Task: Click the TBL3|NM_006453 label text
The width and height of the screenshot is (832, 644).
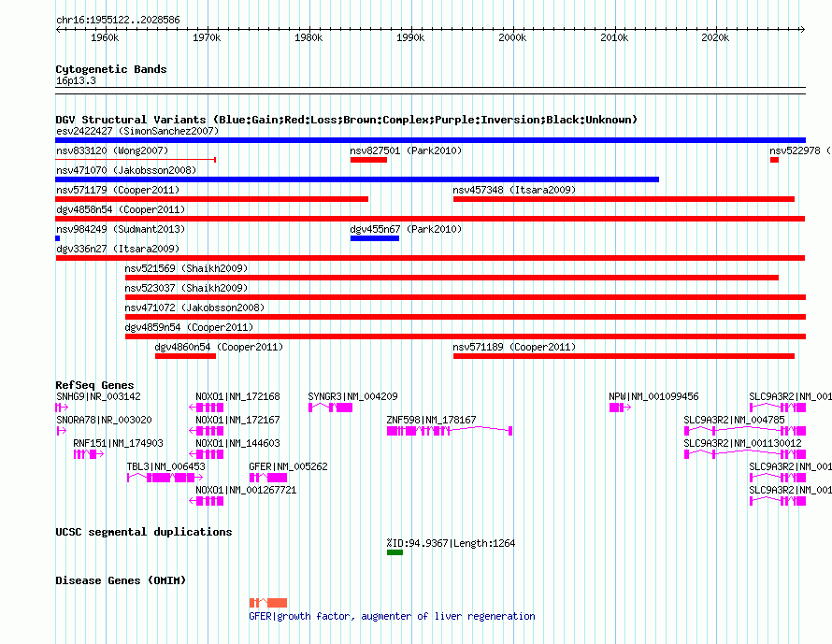Action: click(x=165, y=466)
